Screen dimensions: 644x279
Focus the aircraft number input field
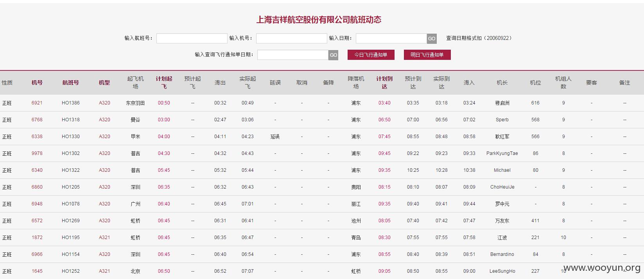[291, 38]
